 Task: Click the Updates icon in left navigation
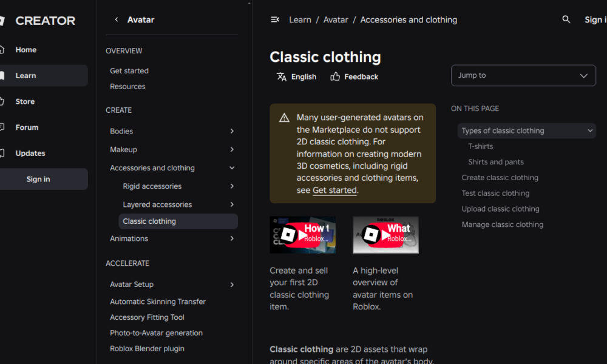pos(2,153)
